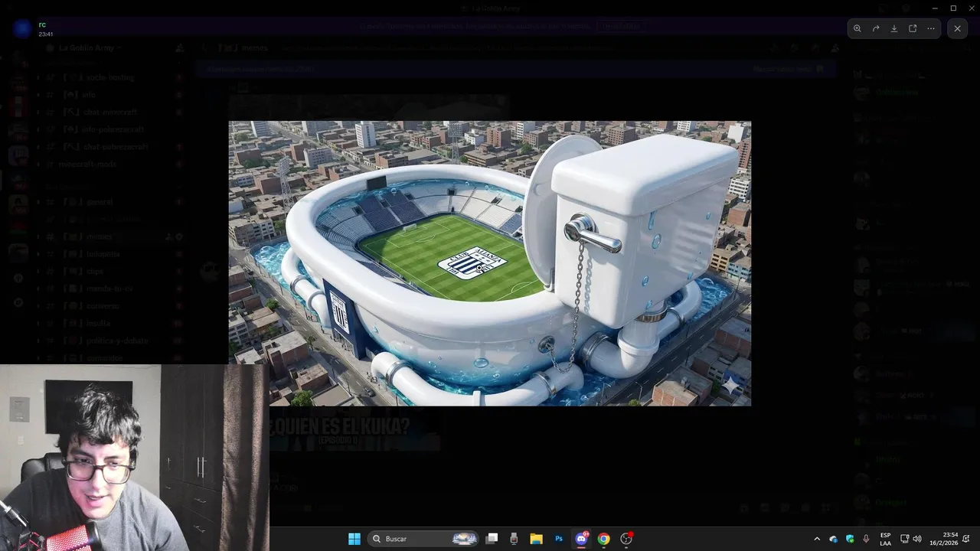Zoom in with the magnifier icon

[x=857, y=28]
